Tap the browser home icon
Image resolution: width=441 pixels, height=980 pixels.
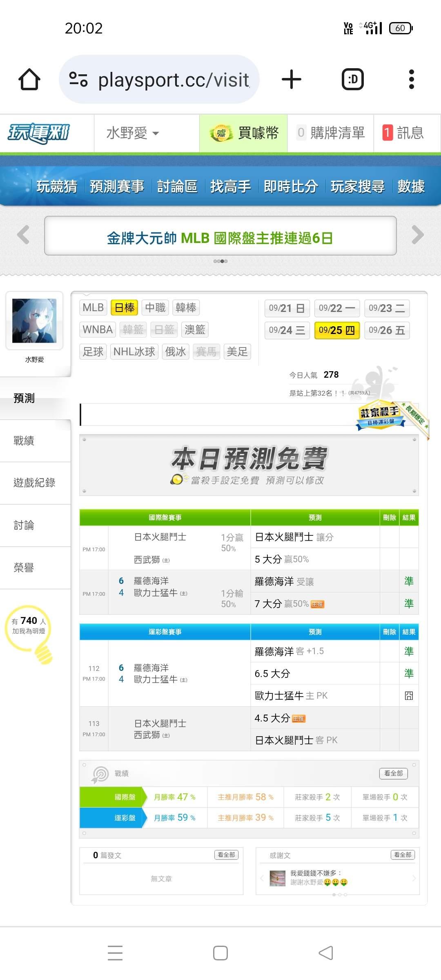coord(29,79)
